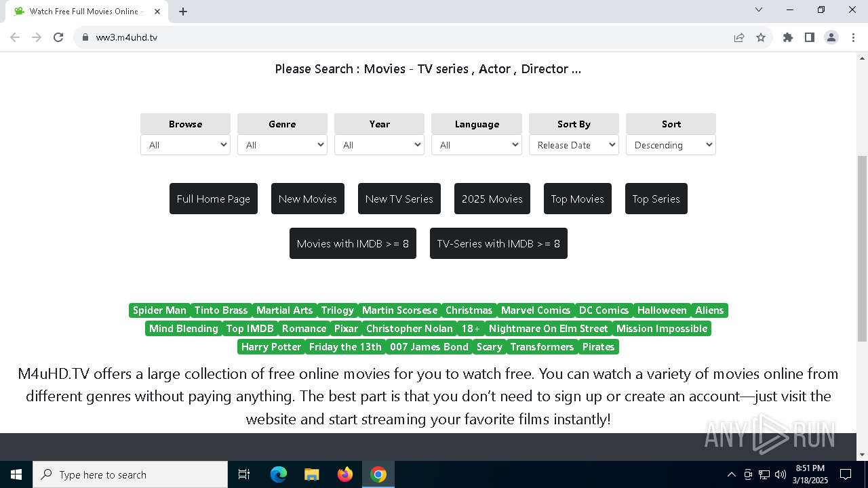The width and height of the screenshot is (868, 488).
Task: Open network status tray icon
Action: pyautogui.click(x=764, y=474)
